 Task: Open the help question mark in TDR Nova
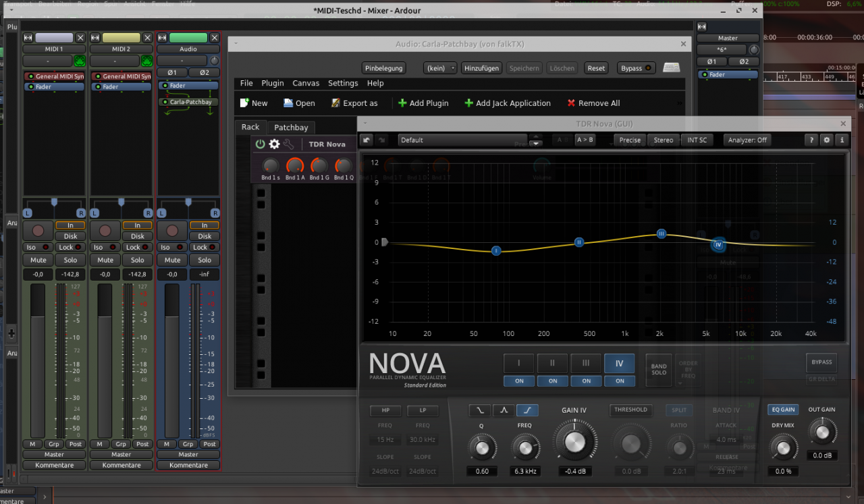click(812, 140)
